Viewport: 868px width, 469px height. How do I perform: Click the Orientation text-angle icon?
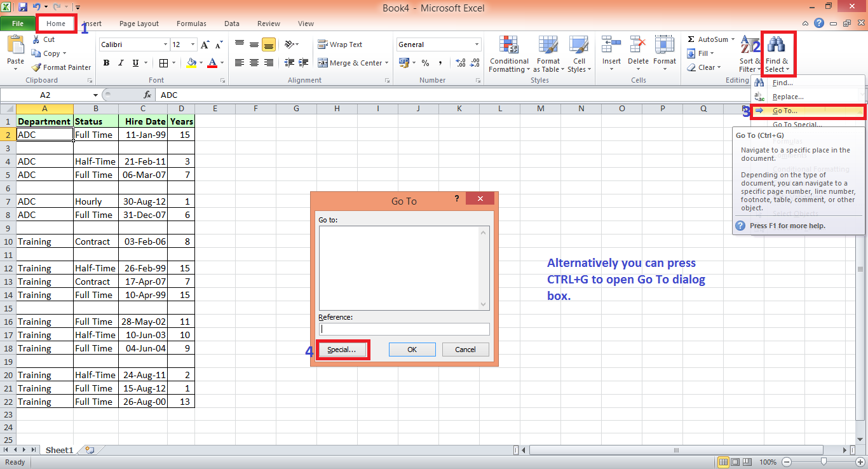289,44
